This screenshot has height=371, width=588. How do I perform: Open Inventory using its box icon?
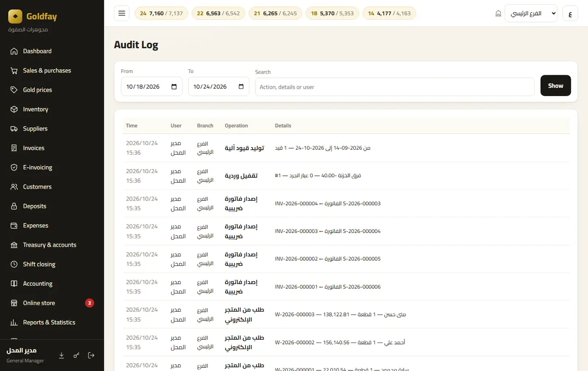point(14,109)
